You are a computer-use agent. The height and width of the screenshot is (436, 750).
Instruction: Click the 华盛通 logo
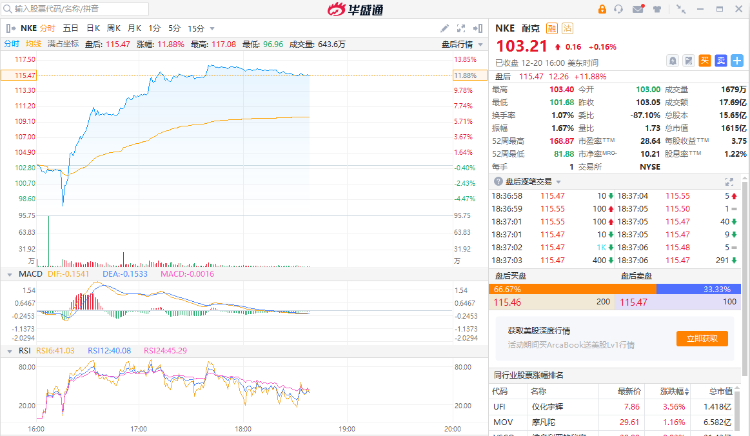tap(355, 9)
